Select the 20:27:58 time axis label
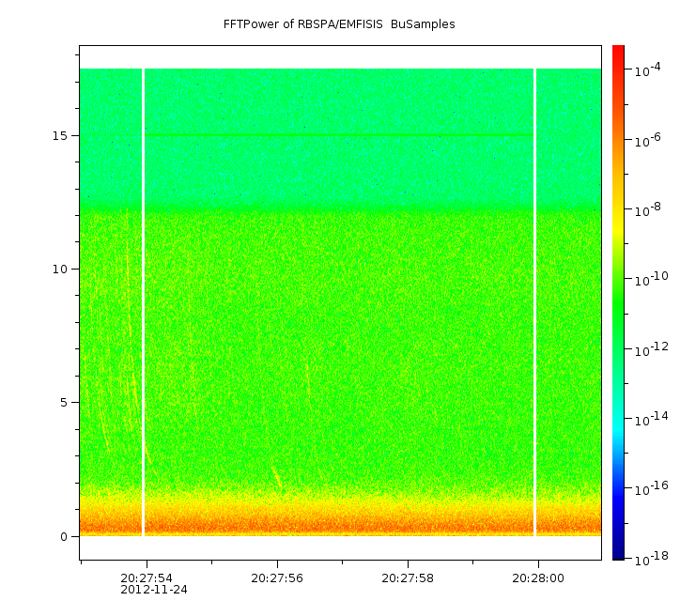Screen dimensions: 680x616 coord(408,578)
